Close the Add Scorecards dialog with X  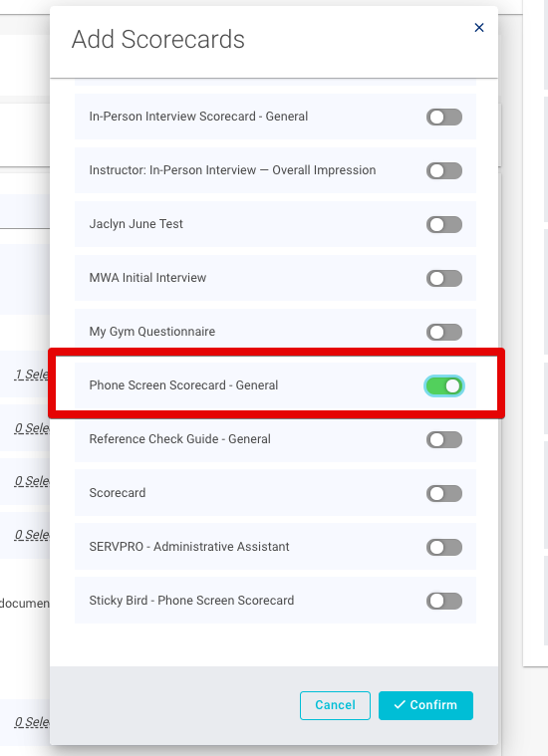479,28
